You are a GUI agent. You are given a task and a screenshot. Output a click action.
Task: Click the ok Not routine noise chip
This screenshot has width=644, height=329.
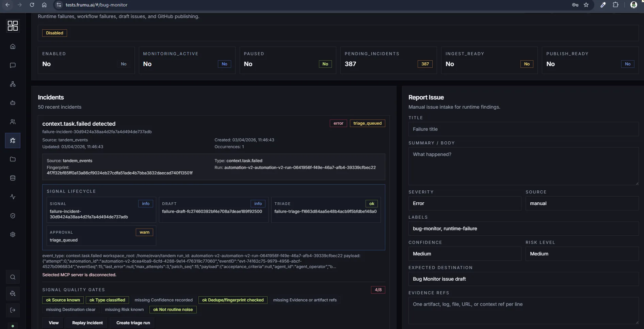(173, 310)
